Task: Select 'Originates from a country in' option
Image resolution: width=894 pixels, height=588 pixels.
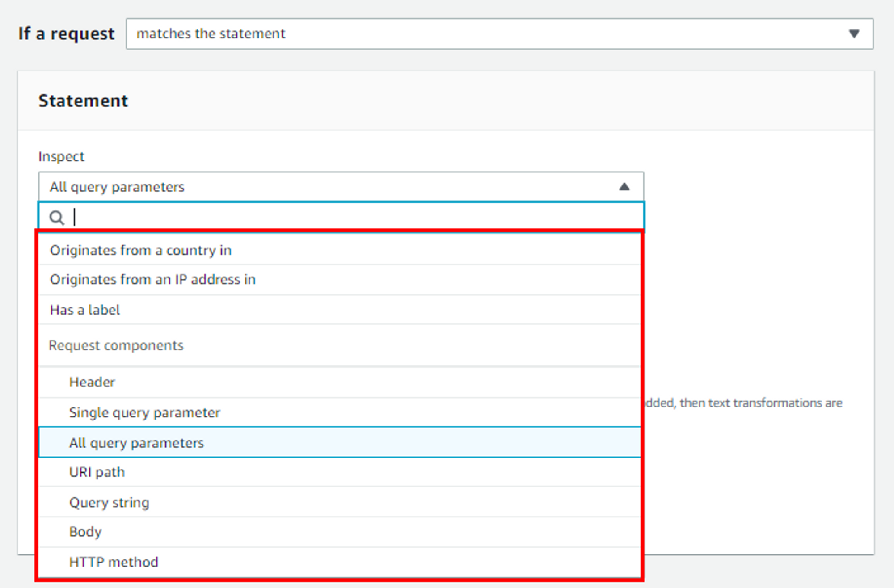Action: click(141, 250)
